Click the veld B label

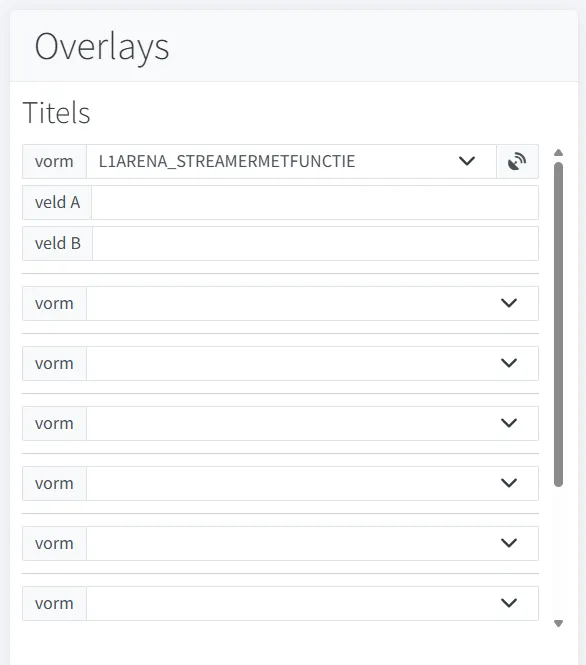pyautogui.click(x=58, y=243)
